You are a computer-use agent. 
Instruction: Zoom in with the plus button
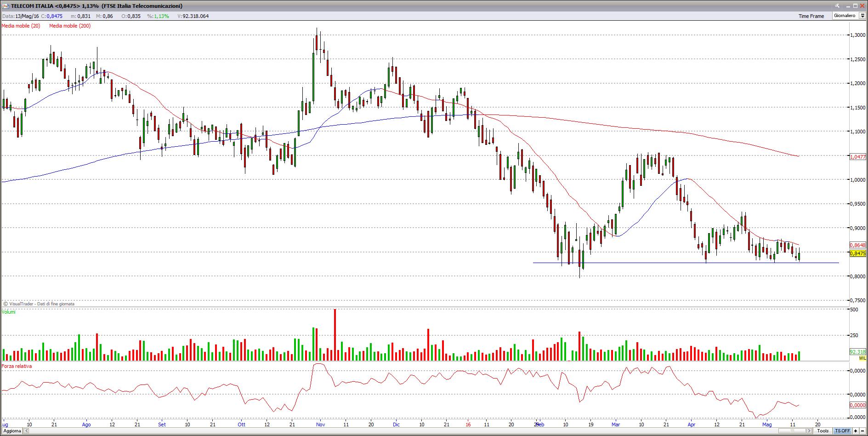[856, 431]
